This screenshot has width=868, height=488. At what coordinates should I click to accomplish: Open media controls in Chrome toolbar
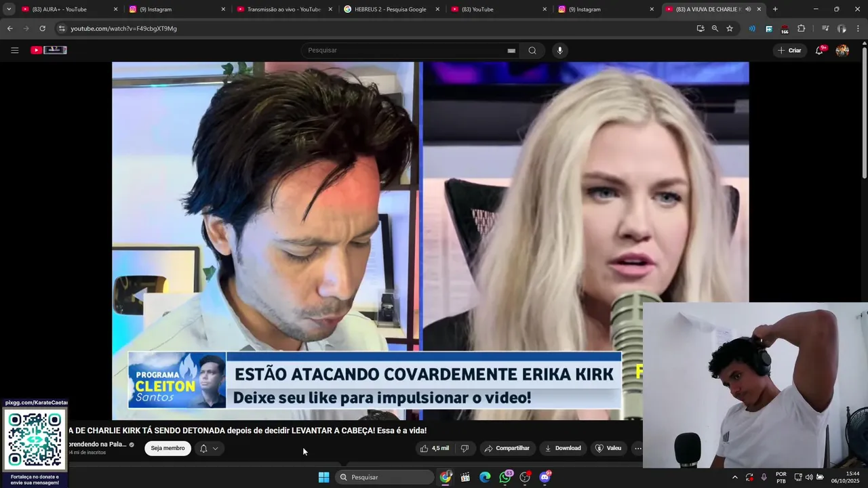click(825, 28)
